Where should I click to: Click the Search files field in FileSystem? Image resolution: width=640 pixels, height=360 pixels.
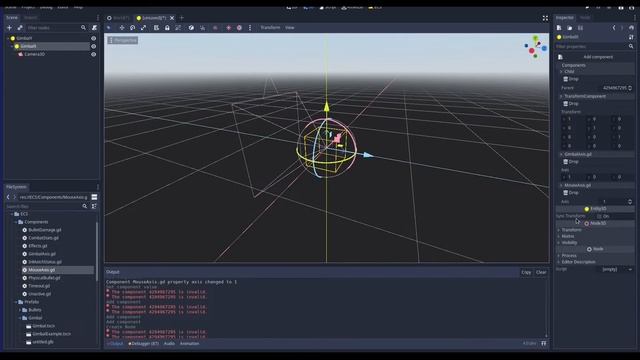tap(47, 206)
